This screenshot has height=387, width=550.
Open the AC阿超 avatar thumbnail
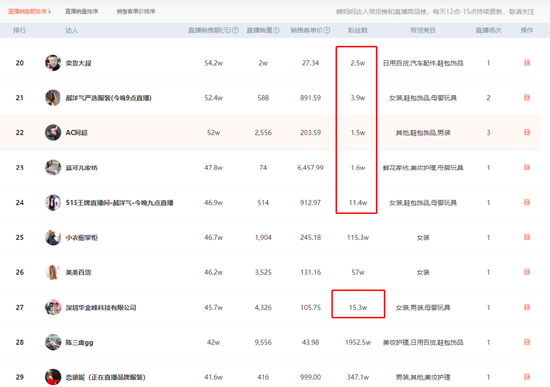(x=53, y=132)
